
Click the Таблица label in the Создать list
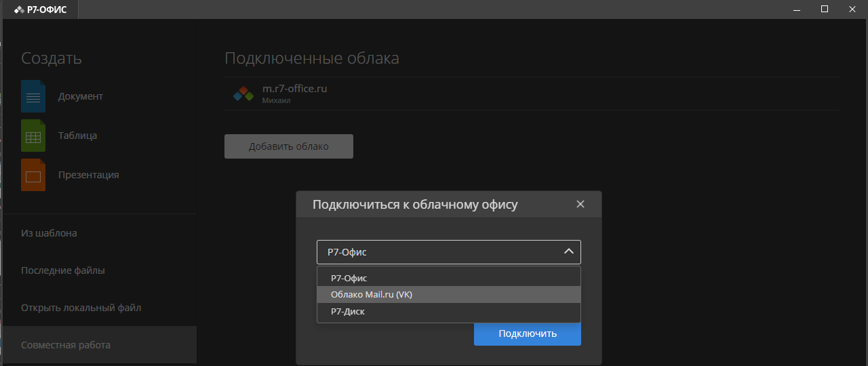78,136
